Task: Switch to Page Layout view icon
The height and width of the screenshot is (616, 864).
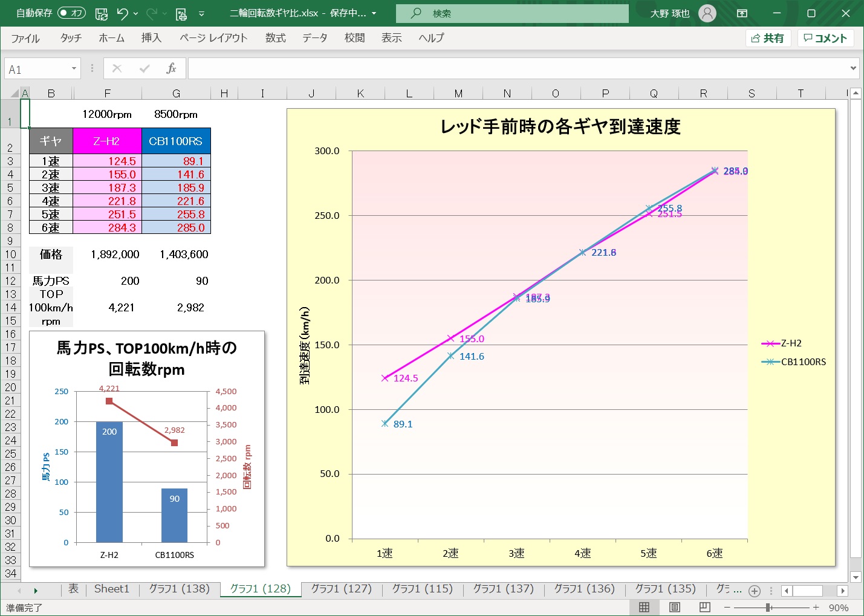Action: coord(675,607)
